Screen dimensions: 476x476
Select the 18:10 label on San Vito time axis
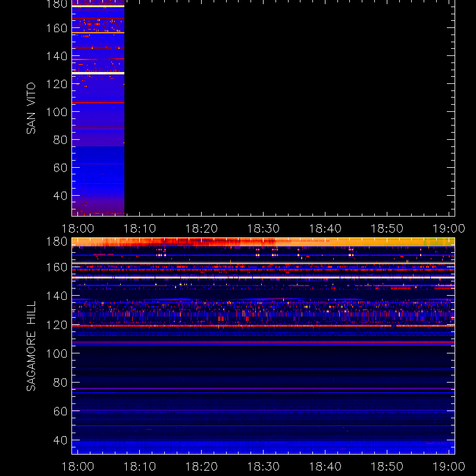click(x=139, y=228)
